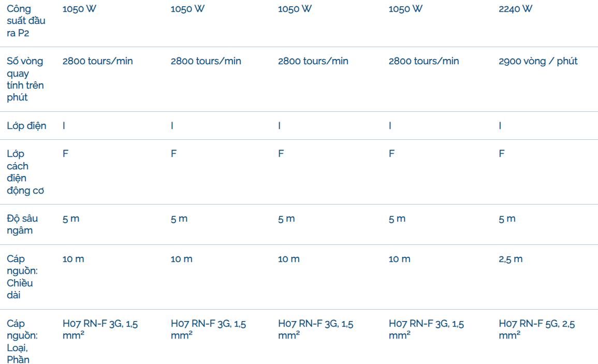
Task: Click 10 m in the third product column
Action: (x=288, y=259)
